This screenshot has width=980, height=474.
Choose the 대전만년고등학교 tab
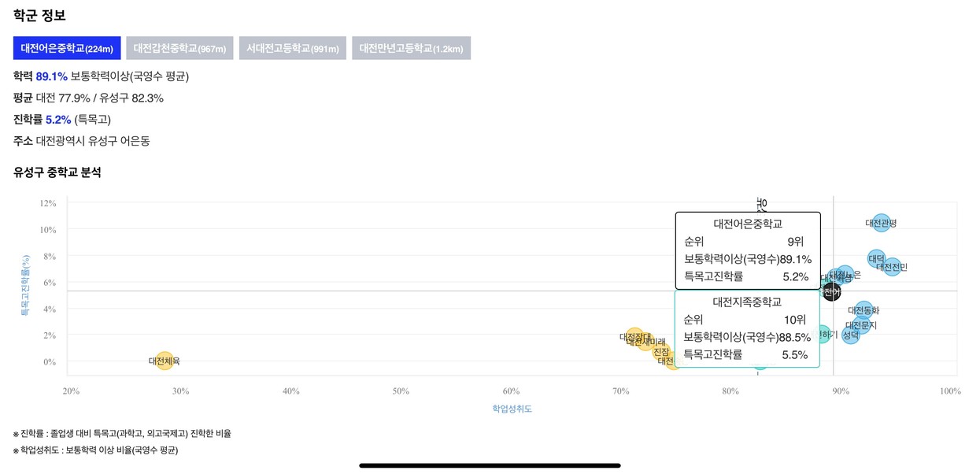(412, 48)
